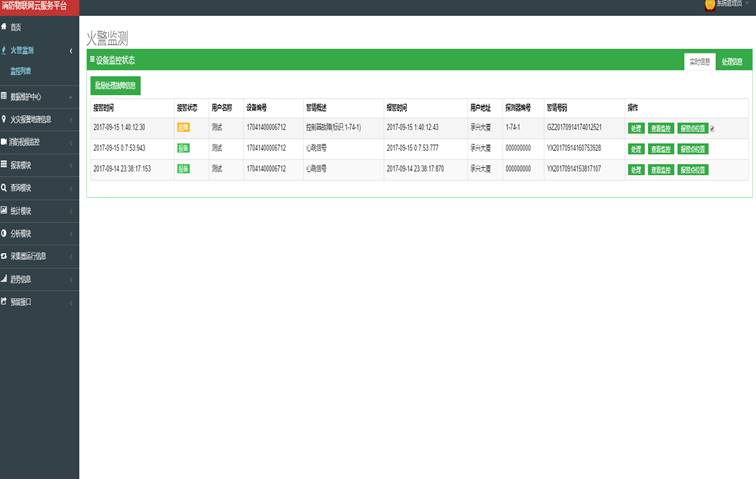This screenshot has height=479, width=756.
Task: Expand 统计模块 with its chevron
Action: point(71,211)
